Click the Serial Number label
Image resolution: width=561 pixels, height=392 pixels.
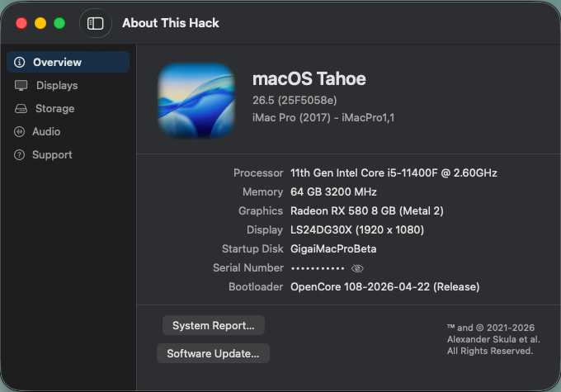(248, 267)
